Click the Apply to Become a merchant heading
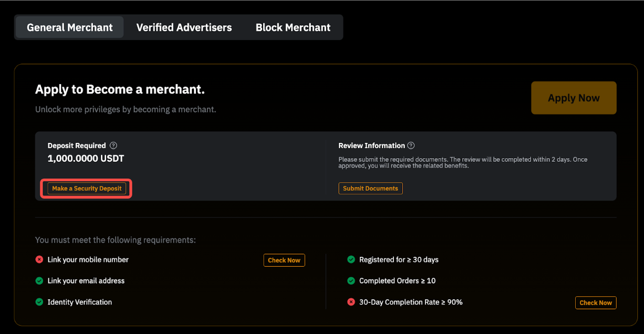The height and width of the screenshot is (334, 644). tap(120, 90)
